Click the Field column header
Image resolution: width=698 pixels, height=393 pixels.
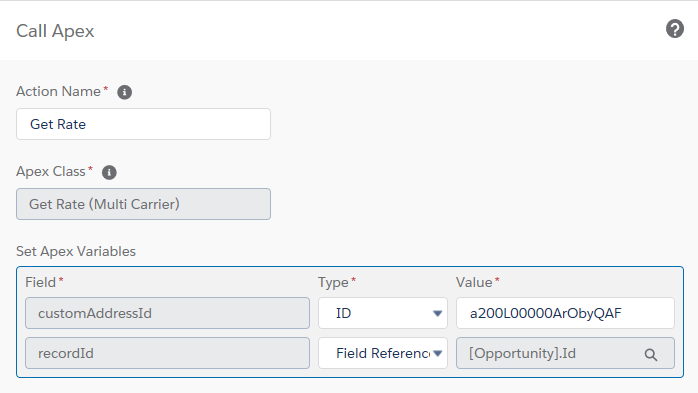[41, 282]
